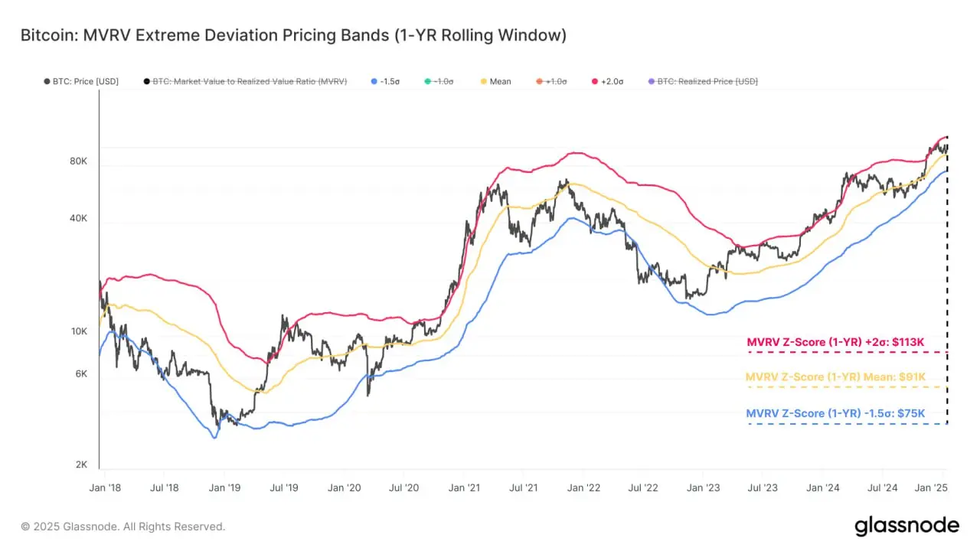Click the chart title text
The image size is (980, 551).
click(293, 35)
